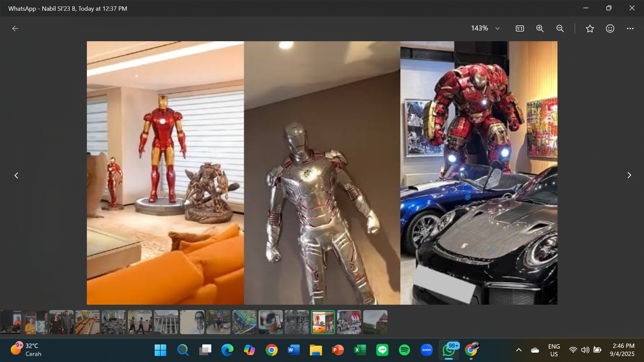Viewport: 644px width, 362px height.
Task: Open the Chrome profile window icon beside WhatsApp
Action: 471,350
